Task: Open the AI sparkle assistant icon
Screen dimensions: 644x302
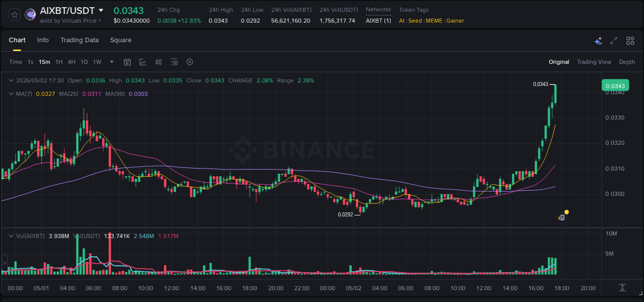Action: [x=598, y=41]
